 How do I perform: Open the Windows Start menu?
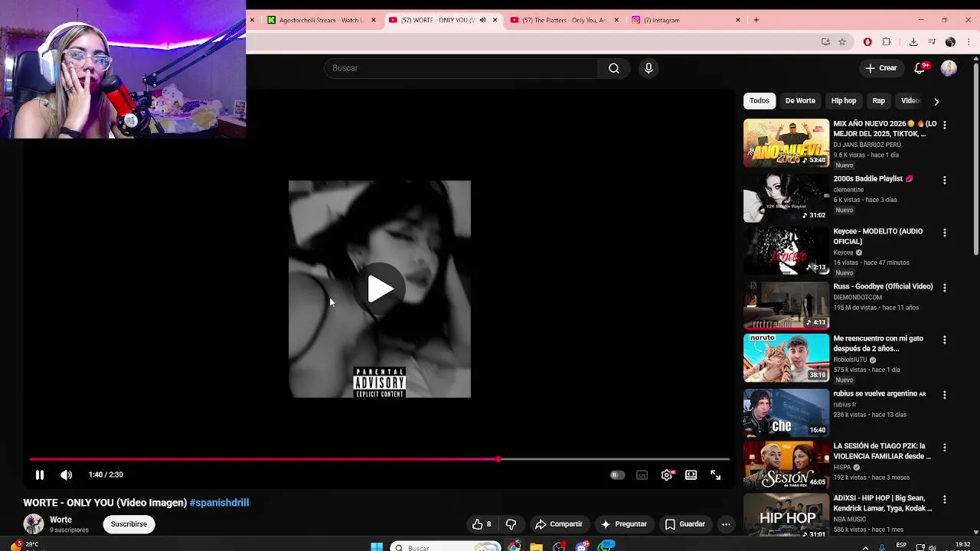coord(376,547)
